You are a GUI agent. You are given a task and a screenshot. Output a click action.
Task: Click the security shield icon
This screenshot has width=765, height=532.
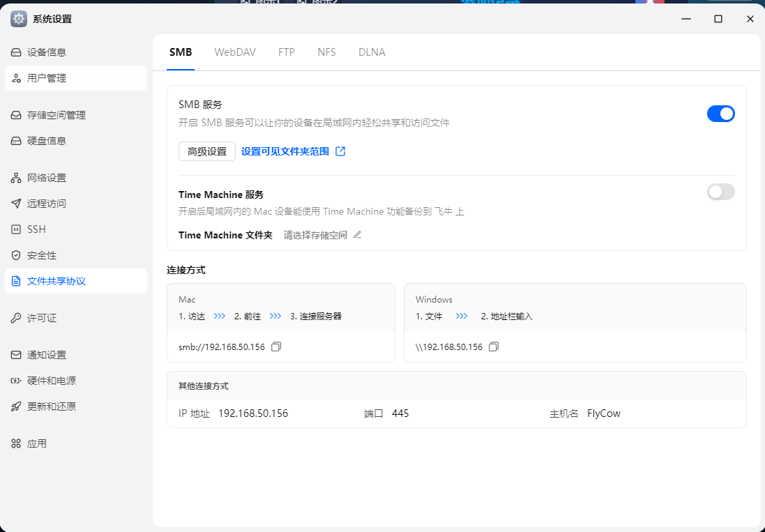pyautogui.click(x=16, y=255)
